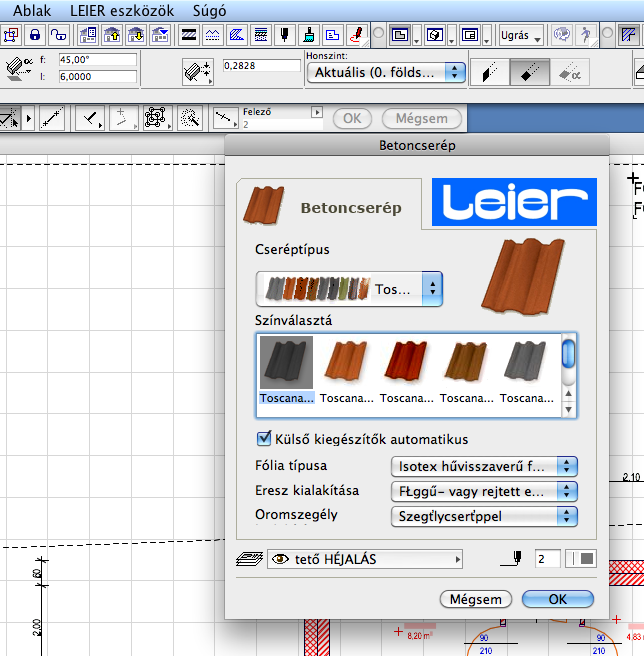Screen dimensions: 644x656
Task: Toggle Külső kiegészítők automatikus checkbox
Action: pos(264,438)
